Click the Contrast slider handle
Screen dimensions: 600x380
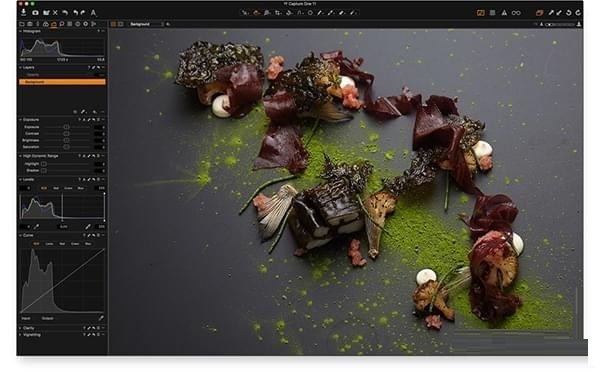(x=67, y=134)
